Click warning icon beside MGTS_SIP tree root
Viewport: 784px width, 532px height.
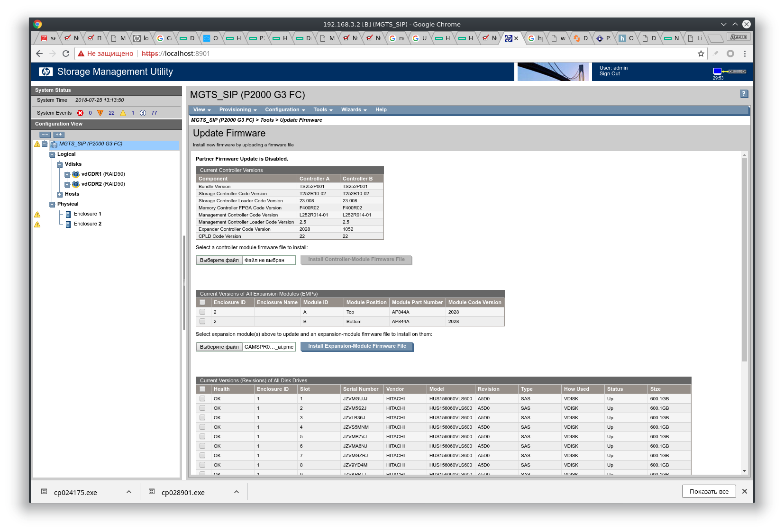37,144
